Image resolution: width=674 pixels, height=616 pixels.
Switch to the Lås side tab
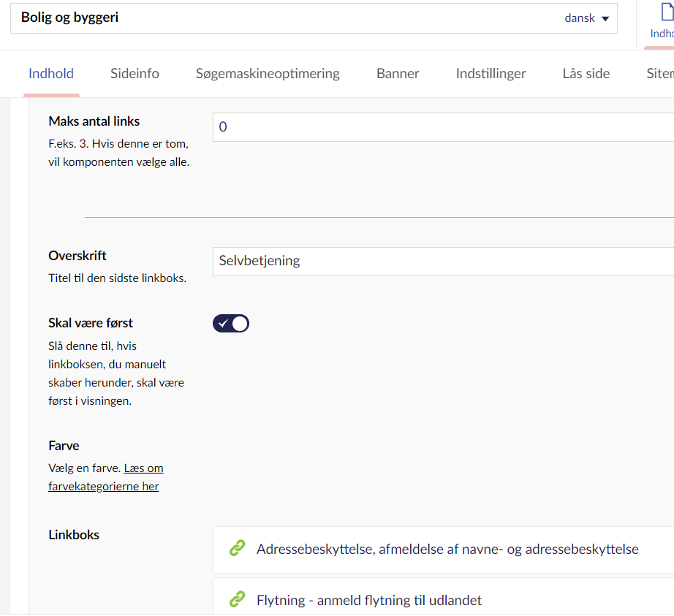586,73
